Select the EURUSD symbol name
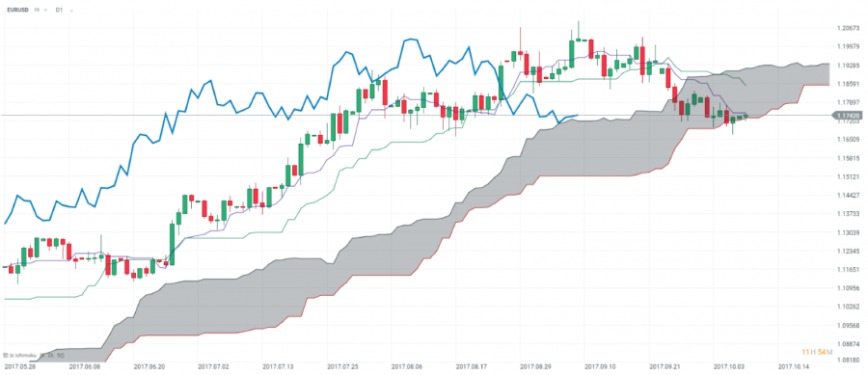 click(17, 10)
